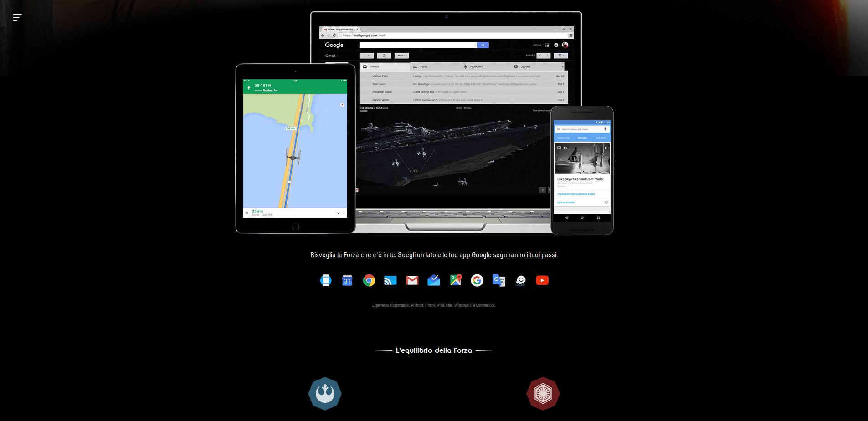The image size is (868, 421).
Task: Click the Chromecast app icon
Action: [390, 280]
